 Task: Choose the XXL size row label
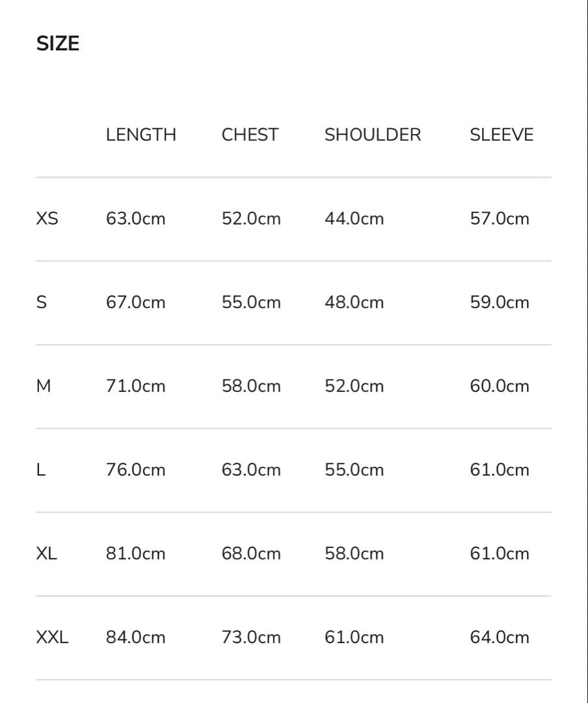(52, 637)
